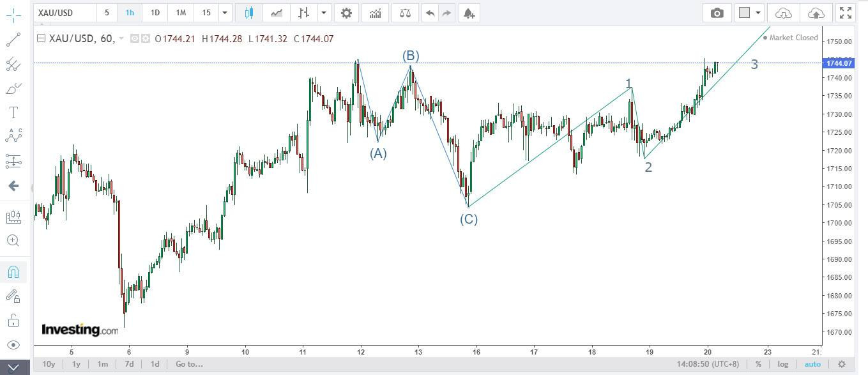Open the XAU/USD, 60 legend dropdown arrow
This screenshot has width=868, height=375.
point(121,38)
